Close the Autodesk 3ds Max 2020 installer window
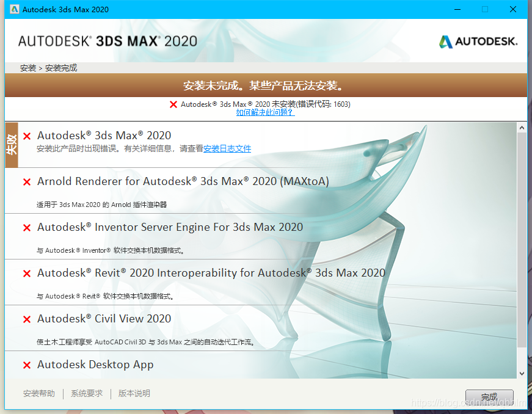Viewport: 532px width, 414px height. pos(513,9)
